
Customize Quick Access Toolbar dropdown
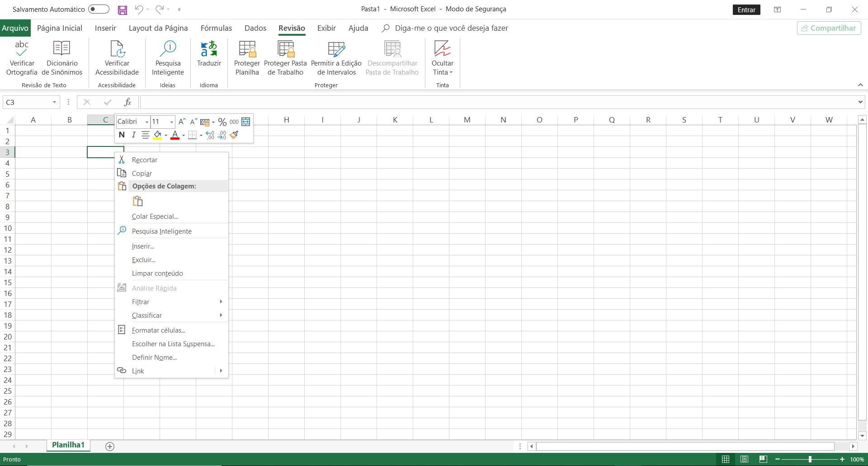pos(179,9)
